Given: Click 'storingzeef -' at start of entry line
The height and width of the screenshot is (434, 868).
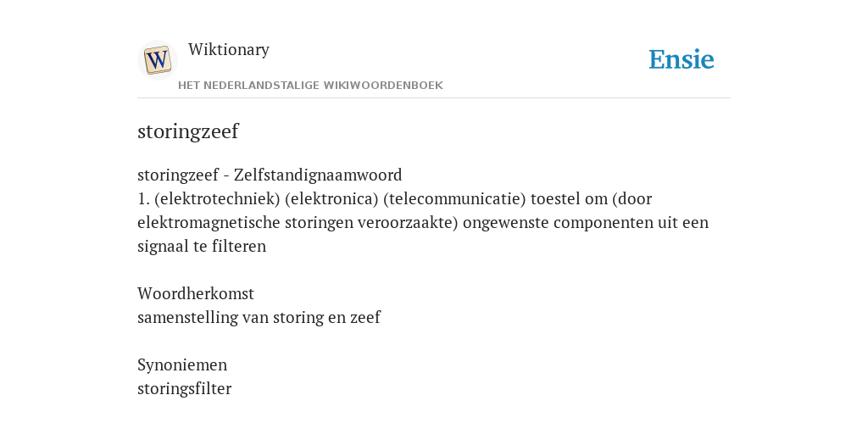Looking at the screenshot, I should pos(183,175).
